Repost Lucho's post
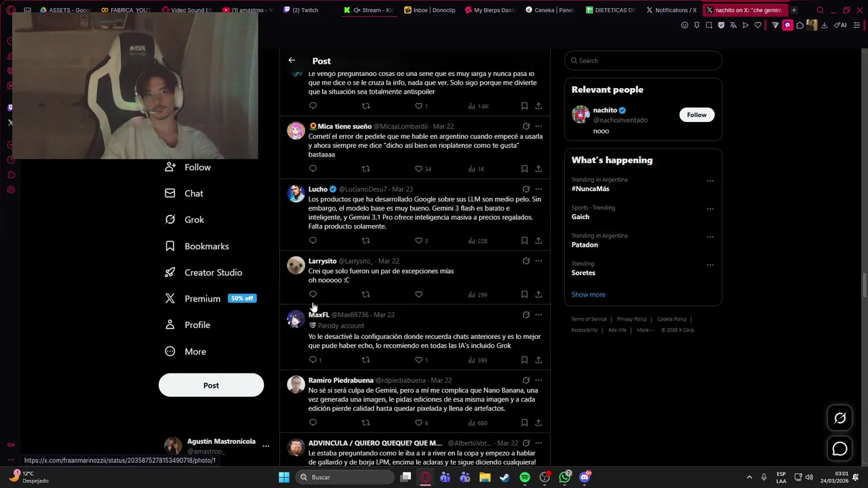The width and height of the screenshot is (868, 488). pyautogui.click(x=366, y=241)
